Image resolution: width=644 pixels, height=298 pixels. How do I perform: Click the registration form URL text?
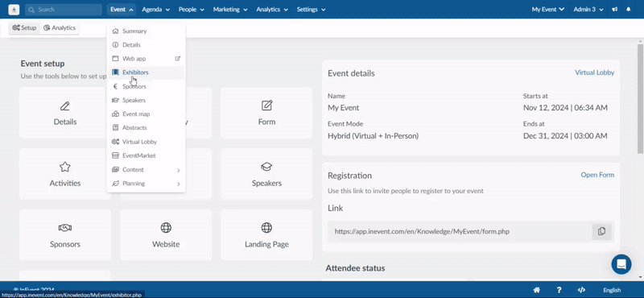click(422, 231)
